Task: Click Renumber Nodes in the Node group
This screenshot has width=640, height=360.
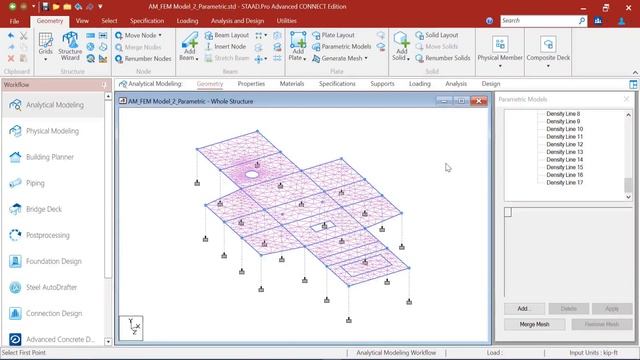Action: (x=143, y=59)
